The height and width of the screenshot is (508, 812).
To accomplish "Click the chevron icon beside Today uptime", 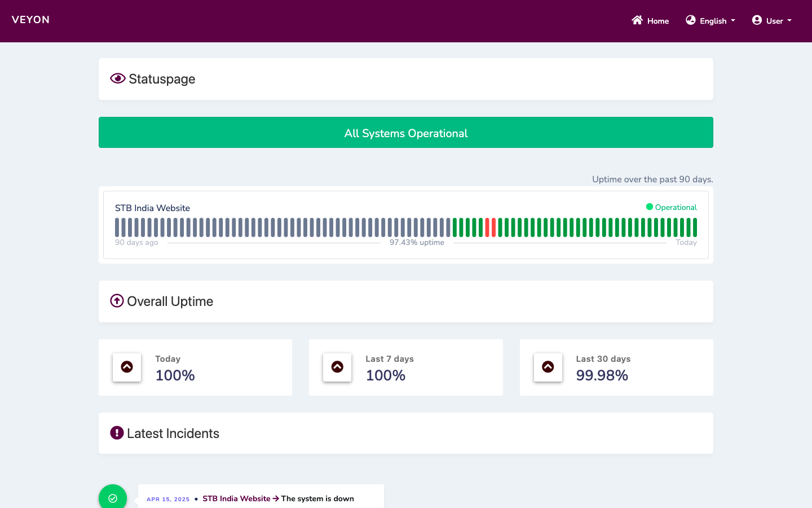I will click(126, 367).
